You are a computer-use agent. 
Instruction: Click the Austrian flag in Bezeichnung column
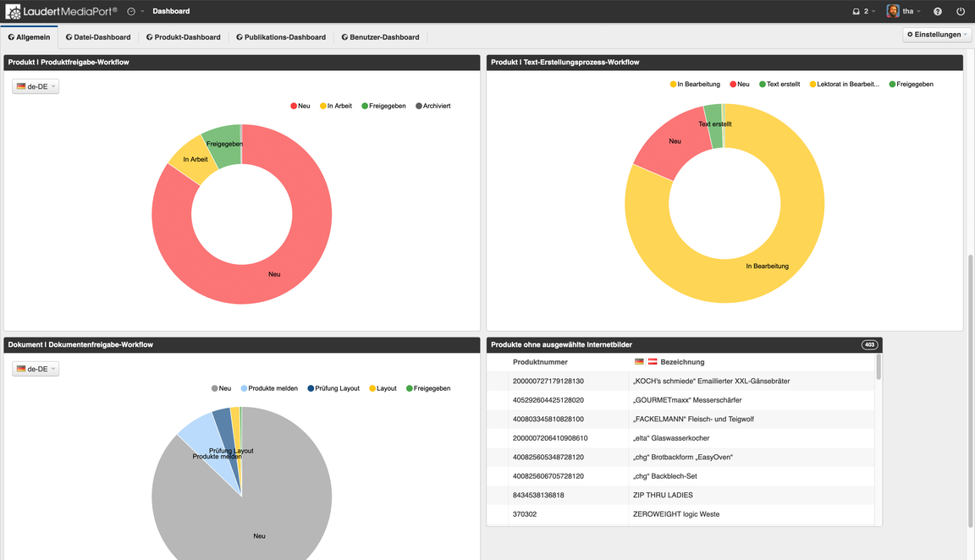tap(653, 362)
